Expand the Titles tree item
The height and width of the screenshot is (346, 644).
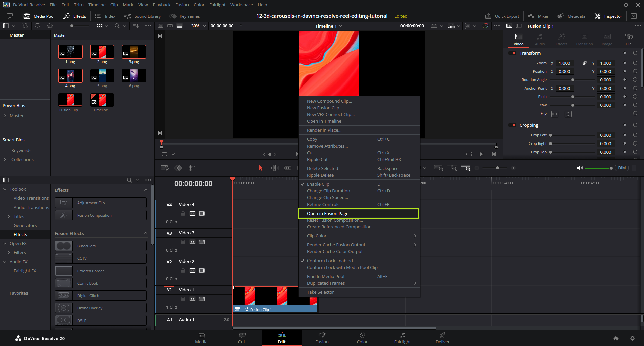(x=9, y=217)
